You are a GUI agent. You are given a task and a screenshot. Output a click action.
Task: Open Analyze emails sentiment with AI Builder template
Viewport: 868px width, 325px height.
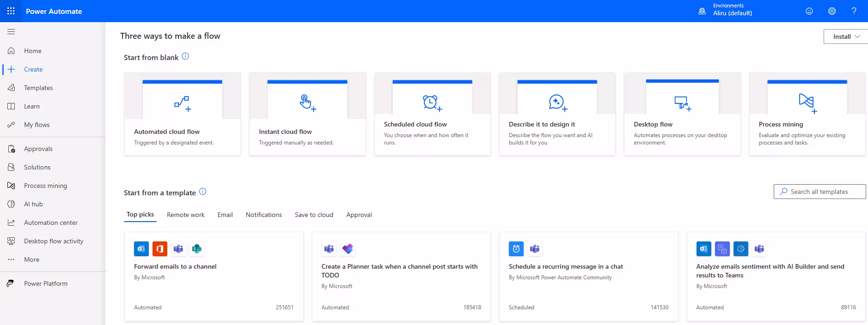(776, 277)
